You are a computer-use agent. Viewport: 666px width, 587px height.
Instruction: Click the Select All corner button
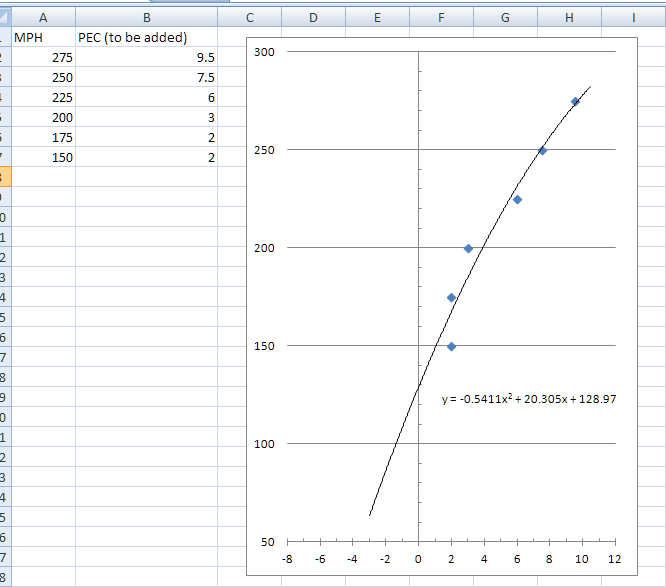pos(5,17)
